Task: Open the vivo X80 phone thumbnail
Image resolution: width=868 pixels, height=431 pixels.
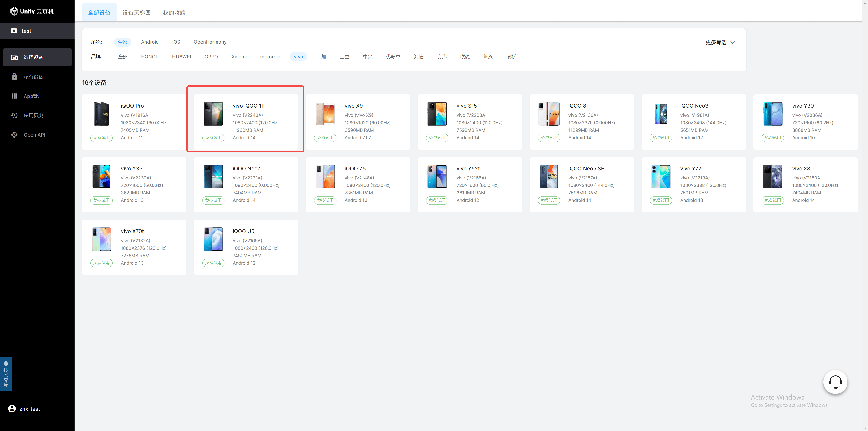Action: pyautogui.click(x=772, y=176)
